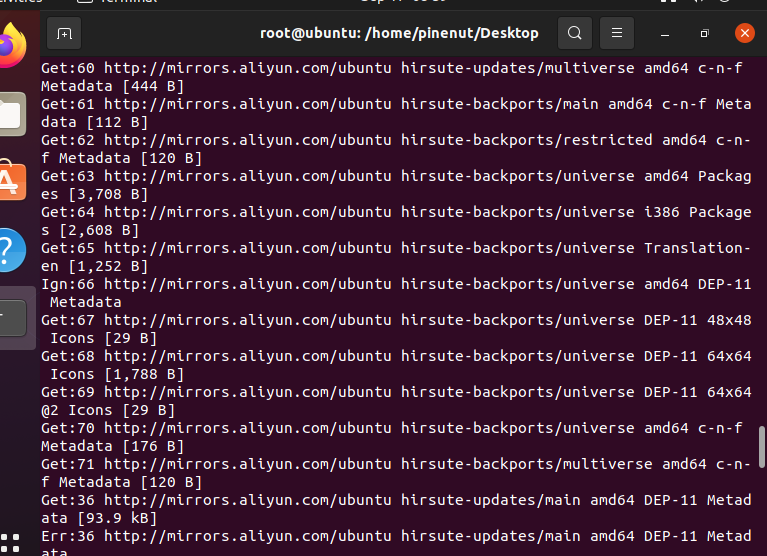This screenshot has width=767, height=556.
Task: Click the Get:70 universe c-n-f line
Action: 392,428
